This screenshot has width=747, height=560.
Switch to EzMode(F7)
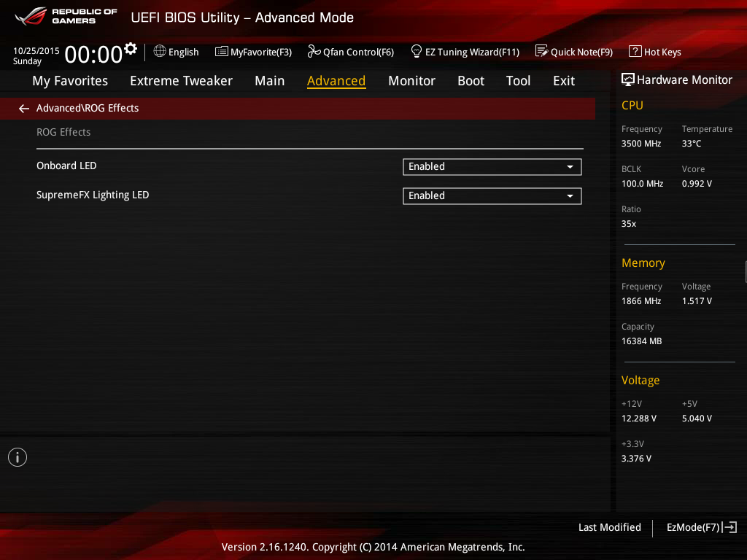pos(702,527)
